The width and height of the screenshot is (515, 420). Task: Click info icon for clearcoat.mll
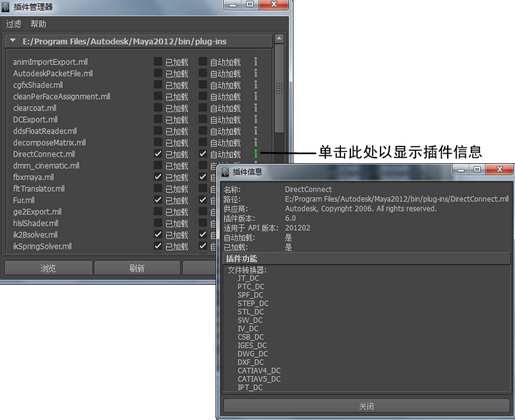(256, 108)
